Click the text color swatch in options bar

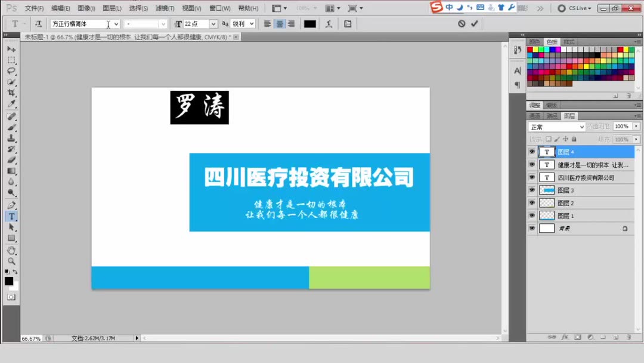310,23
